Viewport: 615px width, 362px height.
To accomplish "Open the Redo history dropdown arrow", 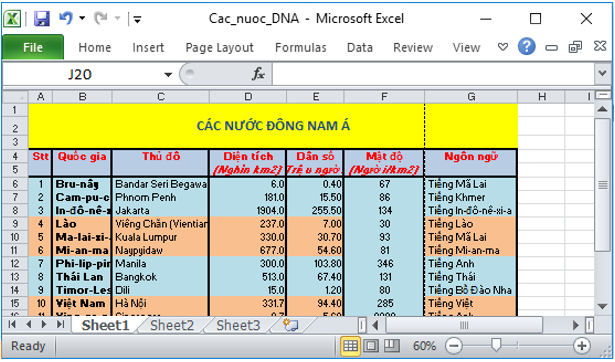I will [117, 18].
